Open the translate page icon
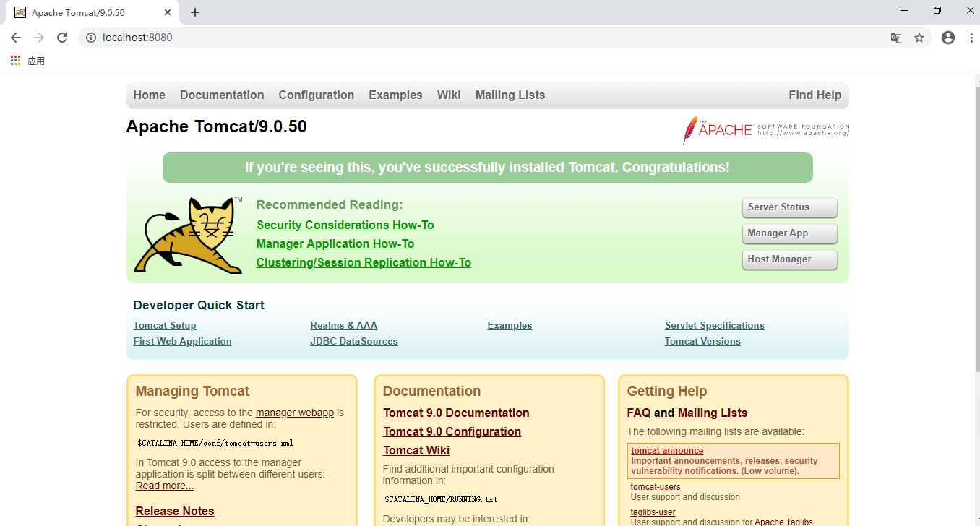The width and height of the screenshot is (980, 526). click(x=896, y=38)
